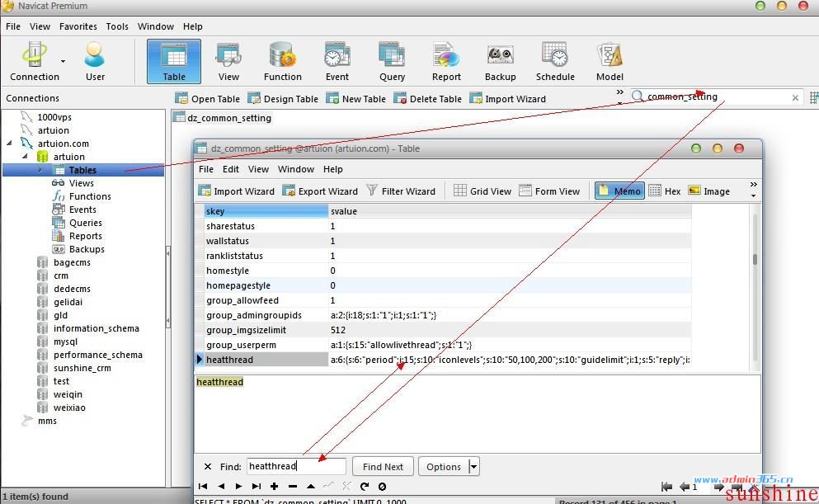819x504 pixels.
Task: Expand the Tables tree node arrow
Action: [40, 170]
